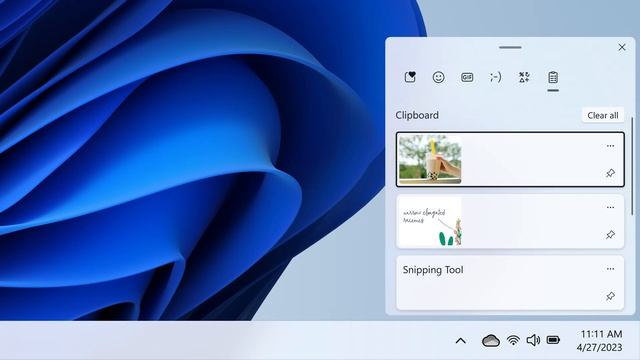Open the Kaomoji tab

point(496,77)
